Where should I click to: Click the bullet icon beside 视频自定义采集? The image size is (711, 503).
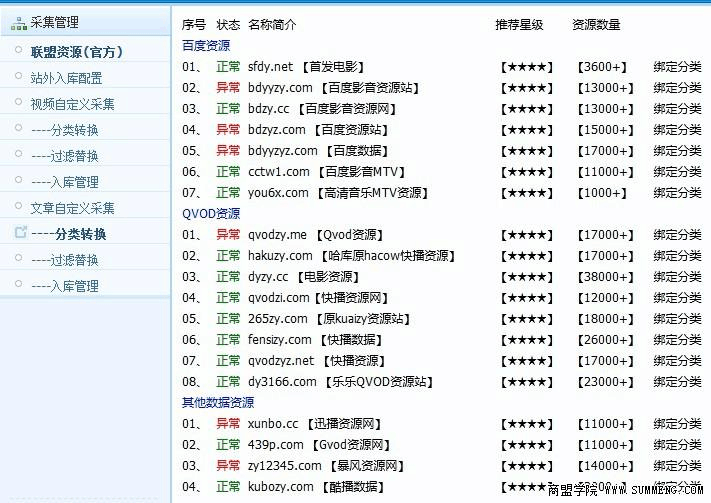[19, 102]
